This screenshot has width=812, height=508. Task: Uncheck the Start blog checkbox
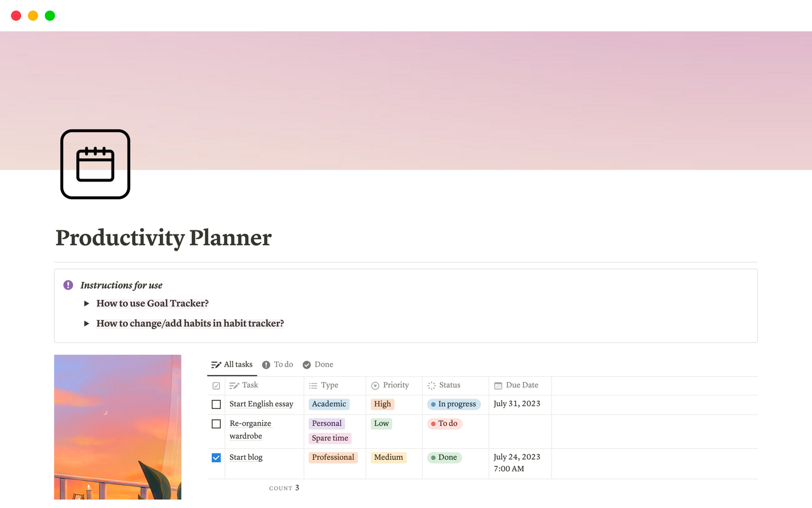tap(216, 458)
